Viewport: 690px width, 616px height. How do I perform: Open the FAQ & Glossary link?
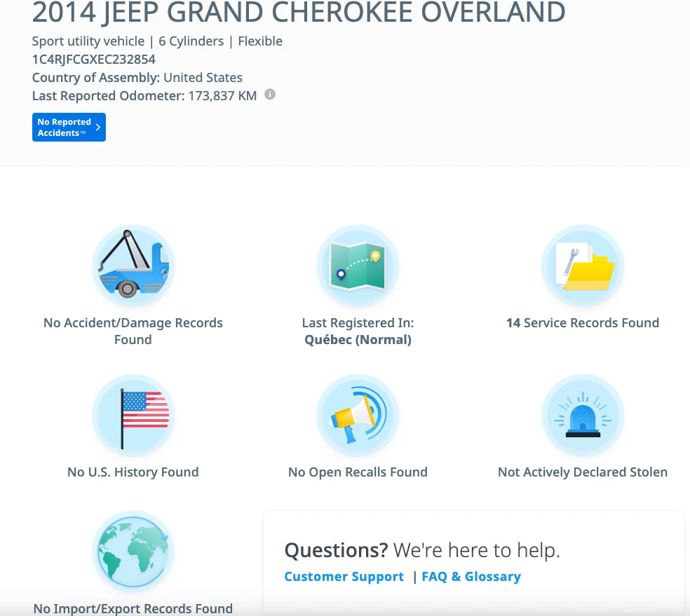click(471, 577)
